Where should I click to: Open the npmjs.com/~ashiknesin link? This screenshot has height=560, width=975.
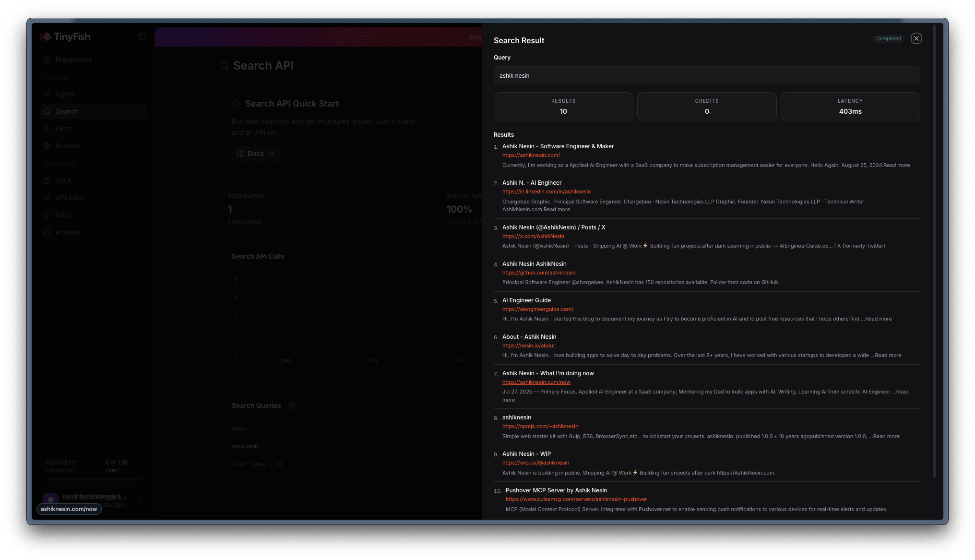click(540, 426)
